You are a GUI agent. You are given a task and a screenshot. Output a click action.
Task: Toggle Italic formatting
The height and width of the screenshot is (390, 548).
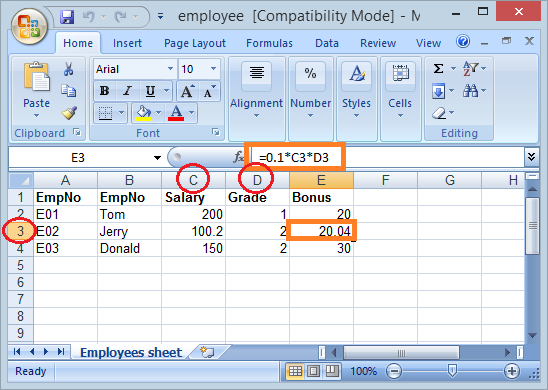pyautogui.click(x=127, y=91)
